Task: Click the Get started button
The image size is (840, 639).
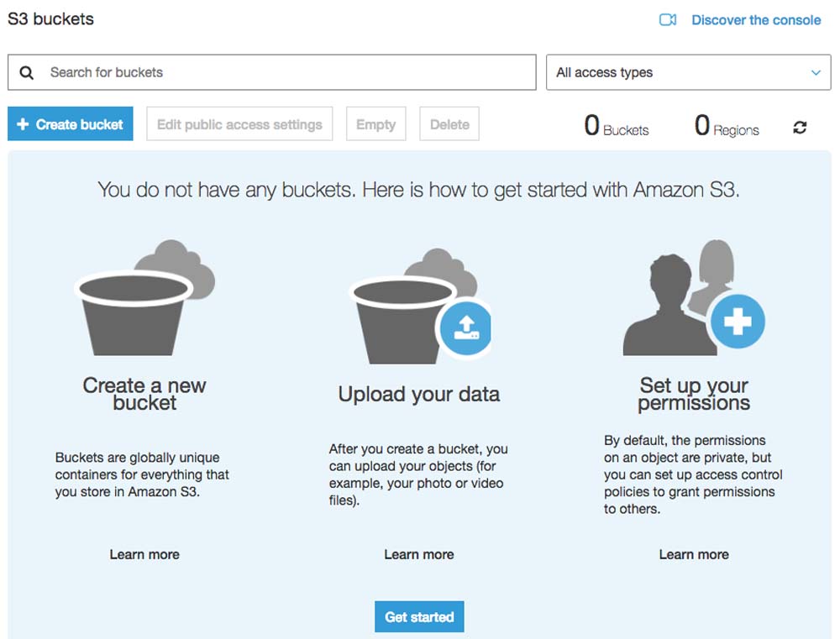Action: point(419,616)
